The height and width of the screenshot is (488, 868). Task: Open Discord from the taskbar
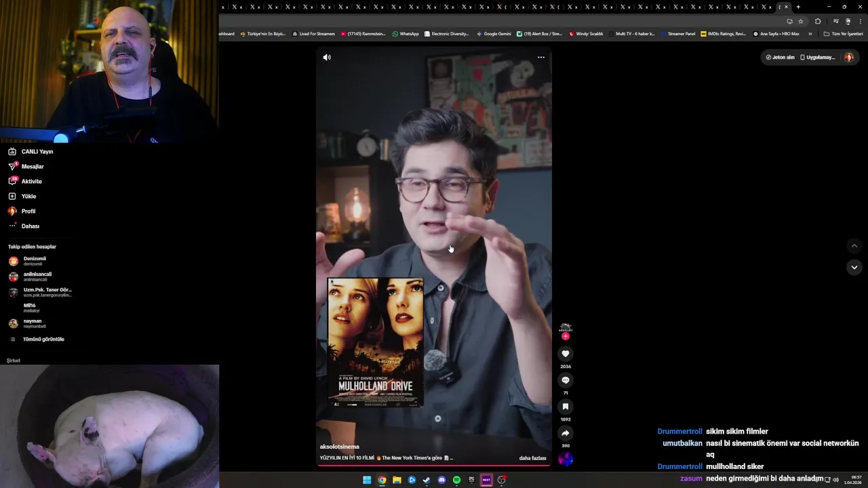click(441, 480)
